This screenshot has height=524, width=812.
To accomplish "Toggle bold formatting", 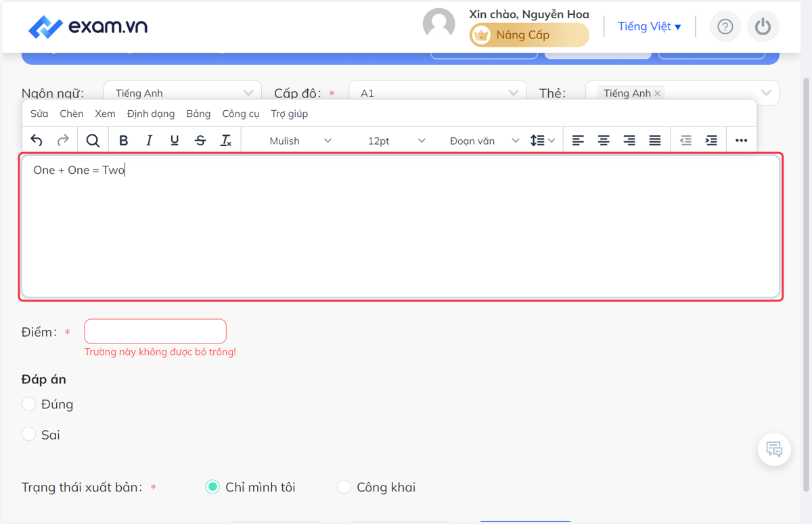I will 123,141.
